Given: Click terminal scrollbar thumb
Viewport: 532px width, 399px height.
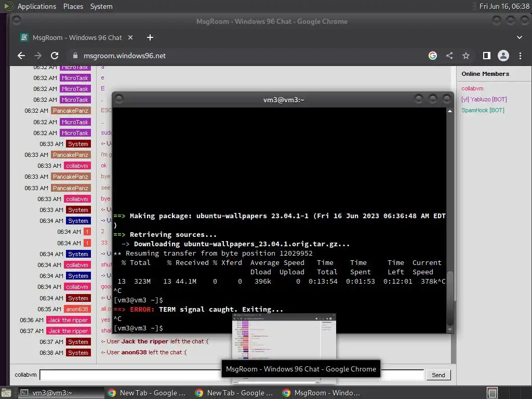Looking at the screenshot, I should tap(450, 299).
